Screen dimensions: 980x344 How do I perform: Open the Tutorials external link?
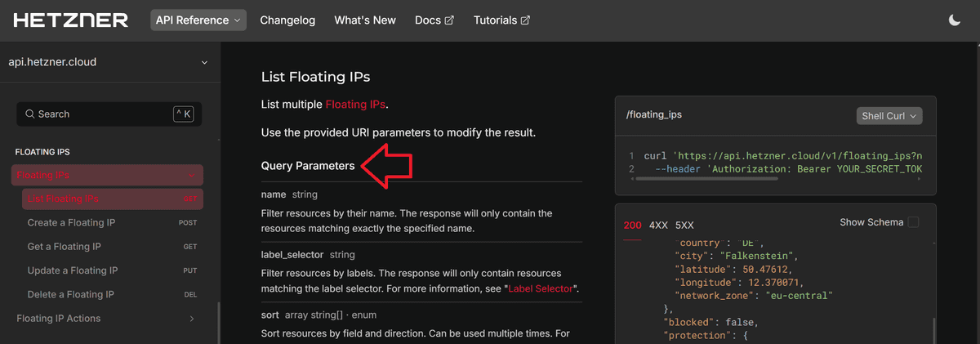pyautogui.click(x=502, y=20)
